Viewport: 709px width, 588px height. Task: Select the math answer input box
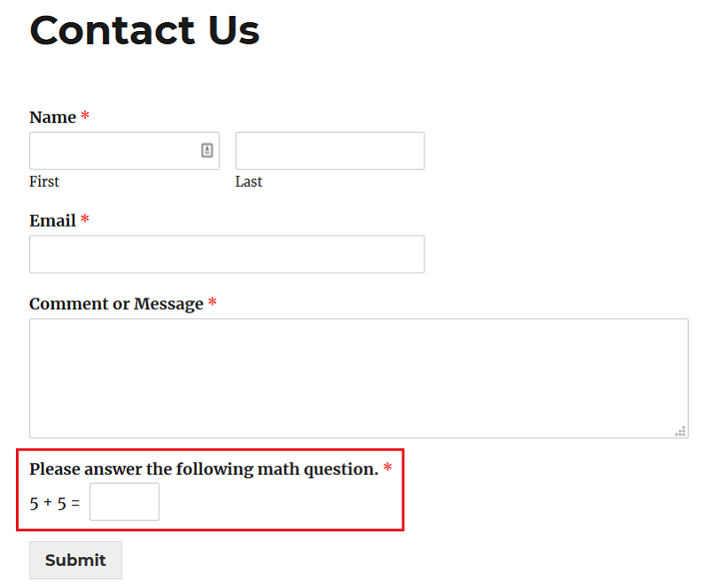click(124, 502)
